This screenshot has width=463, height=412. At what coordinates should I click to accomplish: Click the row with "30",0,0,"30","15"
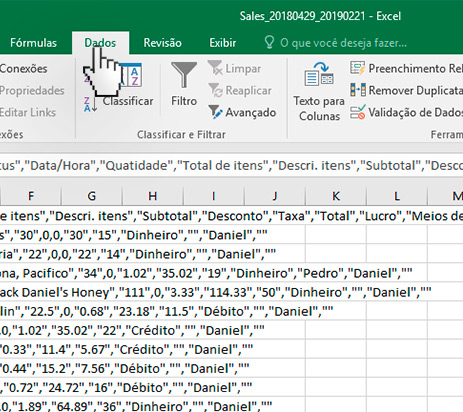pos(133,235)
